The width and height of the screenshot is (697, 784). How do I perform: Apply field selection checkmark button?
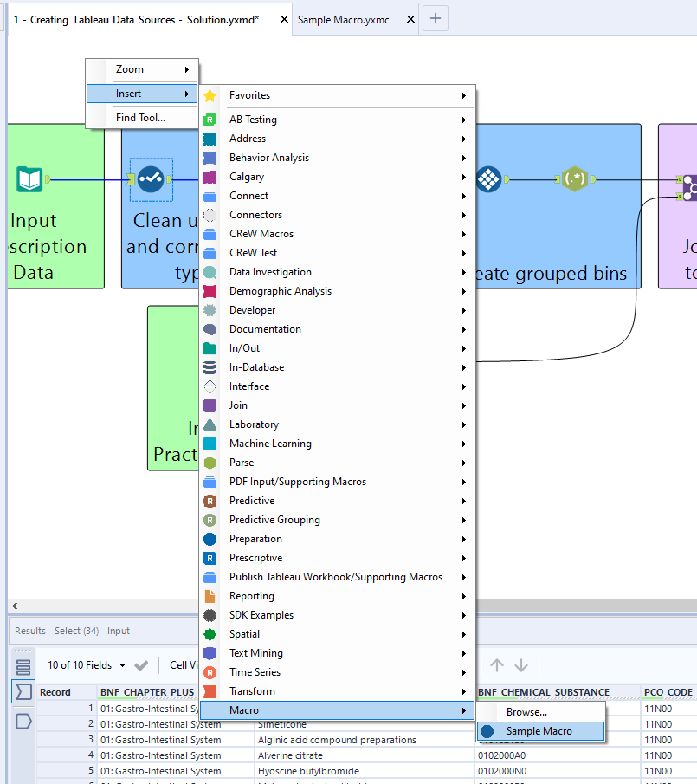(x=141, y=665)
